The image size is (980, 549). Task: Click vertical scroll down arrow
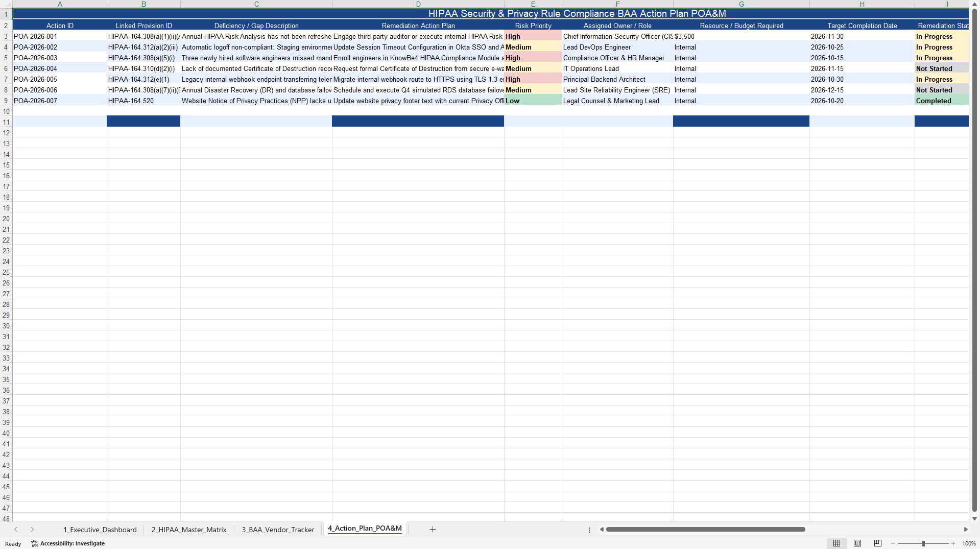tap(974, 518)
